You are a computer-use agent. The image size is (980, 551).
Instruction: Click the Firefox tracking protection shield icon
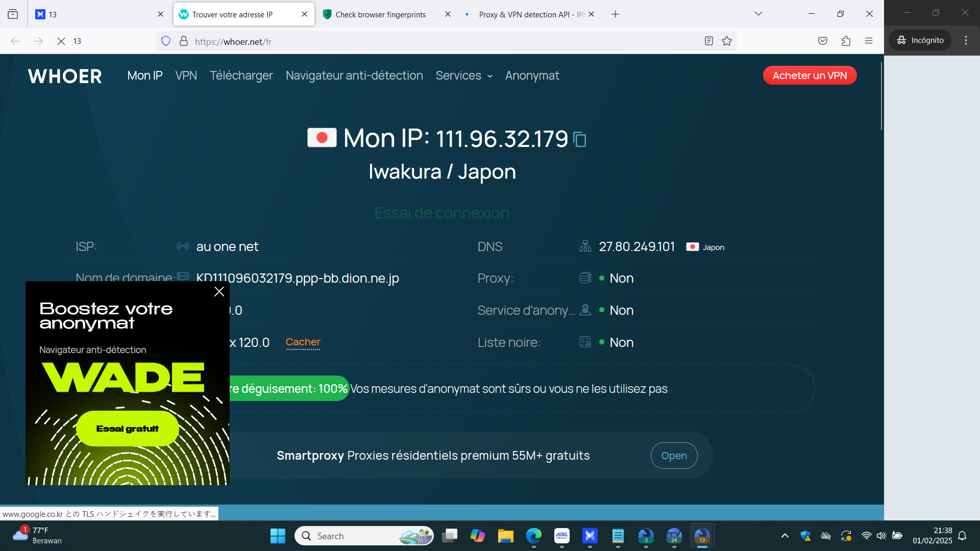click(x=166, y=41)
